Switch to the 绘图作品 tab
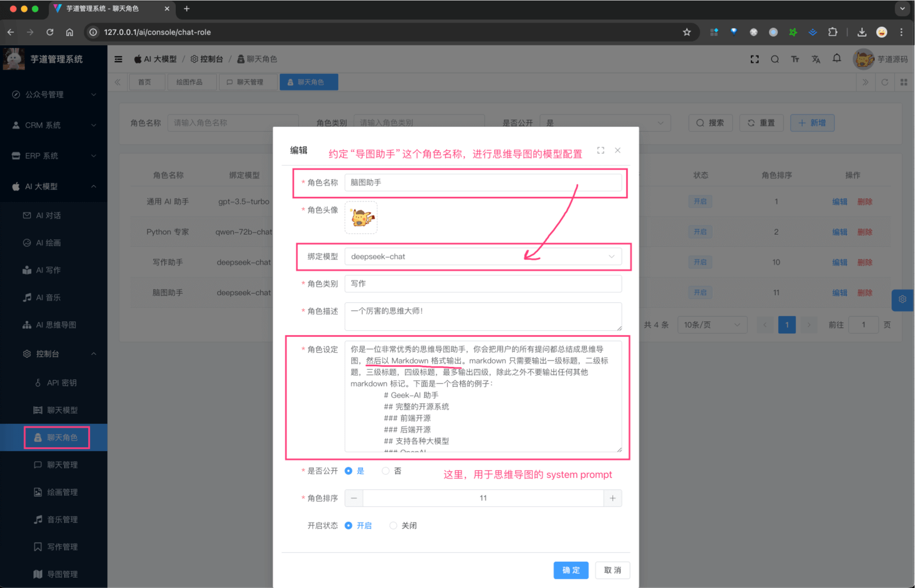This screenshot has height=588, width=915. click(192, 82)
